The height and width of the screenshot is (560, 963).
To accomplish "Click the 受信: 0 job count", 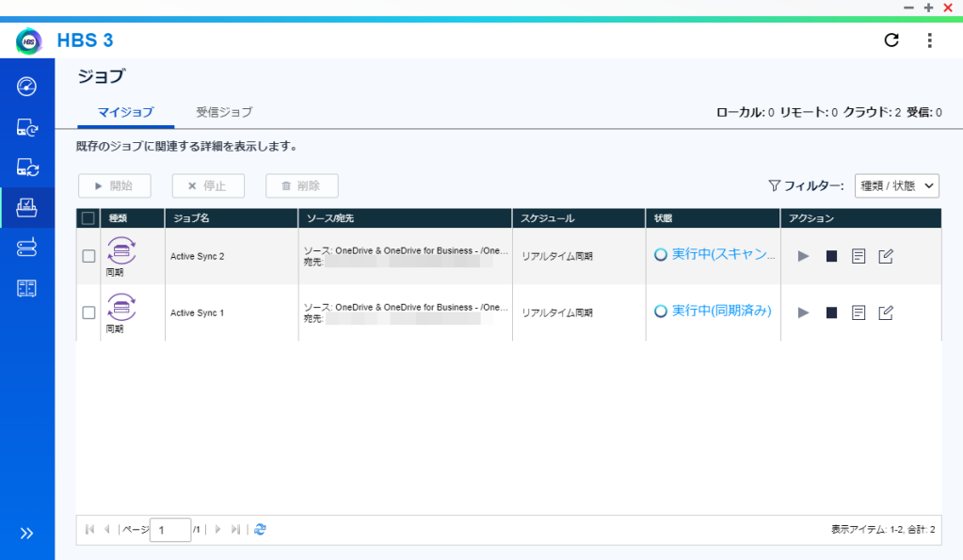I will [924, 112].
